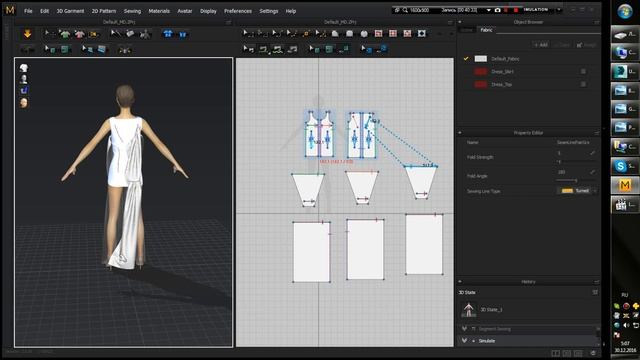This screenshot has width=640, height=360.
Task: Click the Fold Strength value field
Action: click(571, 153)
